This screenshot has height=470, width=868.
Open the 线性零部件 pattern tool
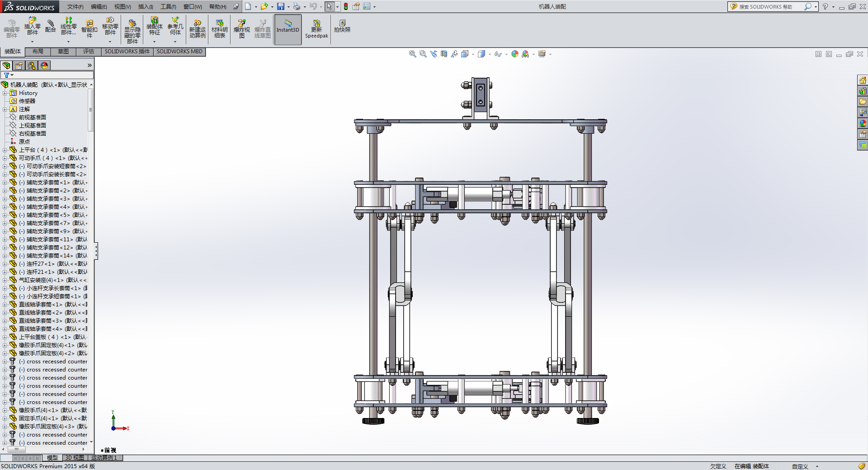point(68,26)
